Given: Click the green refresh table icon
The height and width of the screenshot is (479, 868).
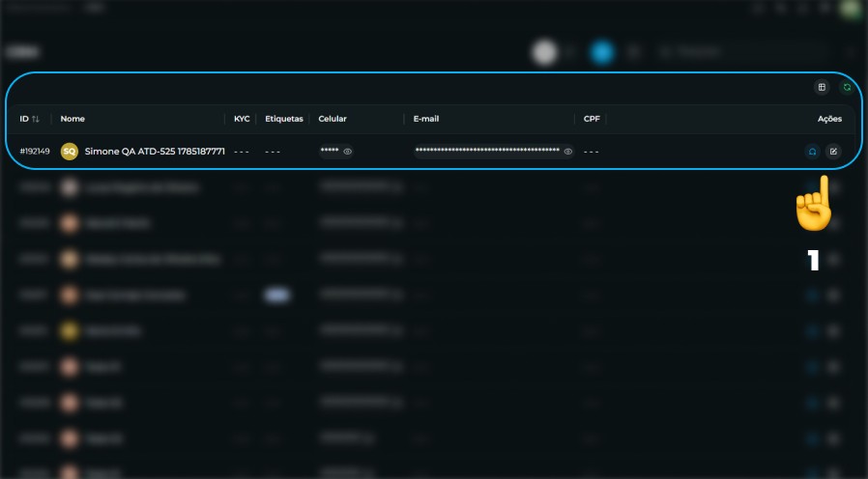Looking at the screenshot, I should (847, 87).
